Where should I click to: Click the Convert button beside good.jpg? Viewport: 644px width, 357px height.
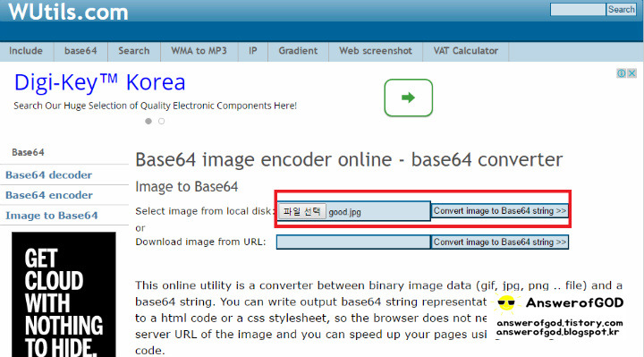tap(500, 211)
